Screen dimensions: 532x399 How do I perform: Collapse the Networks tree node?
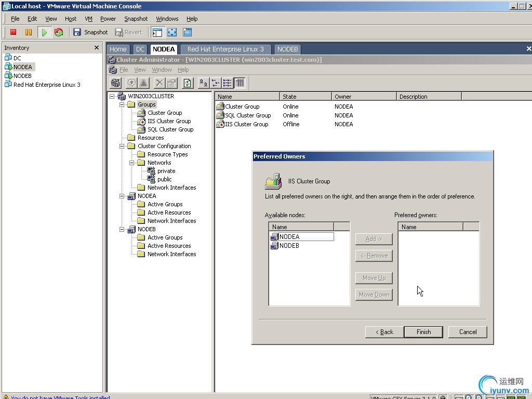tap(132, 163)
